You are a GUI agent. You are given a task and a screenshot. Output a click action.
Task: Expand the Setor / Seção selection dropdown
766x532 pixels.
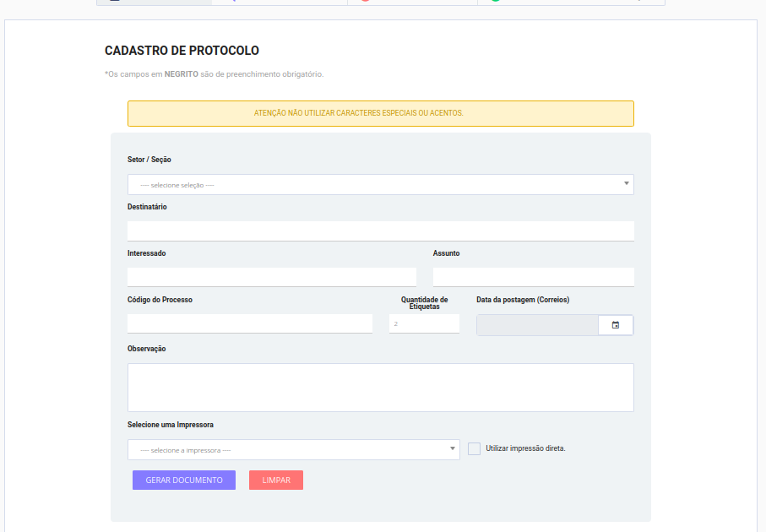click(381, 185)
